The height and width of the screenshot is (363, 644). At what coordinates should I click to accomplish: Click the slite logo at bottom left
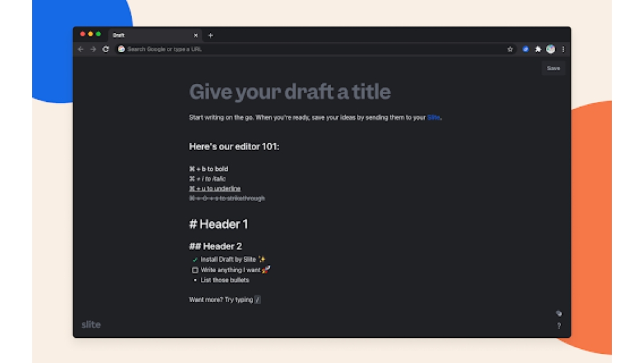91,324
